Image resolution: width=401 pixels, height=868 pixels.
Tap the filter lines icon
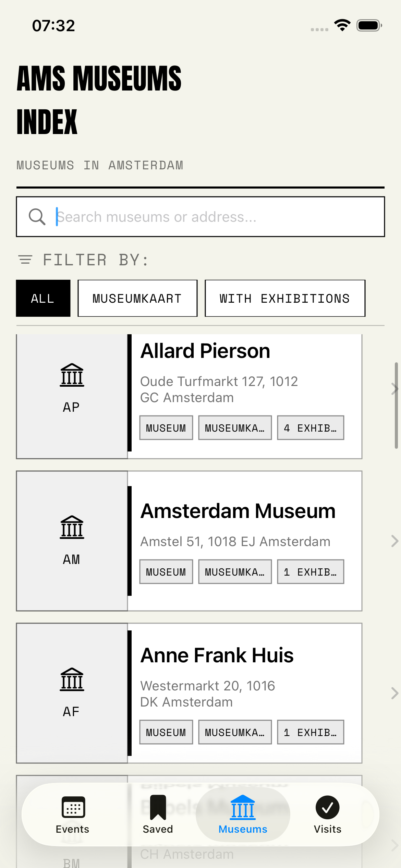click(x=25, y=260)
